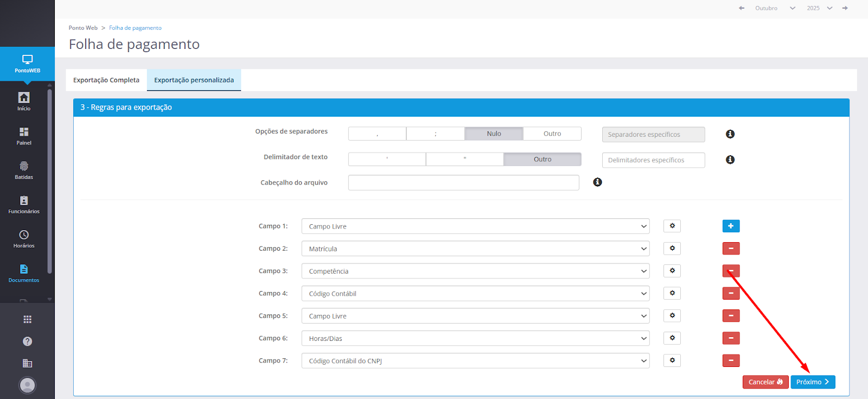
Task: Remove Campo 6 with minus button
Action: click(x=731, y=338)
